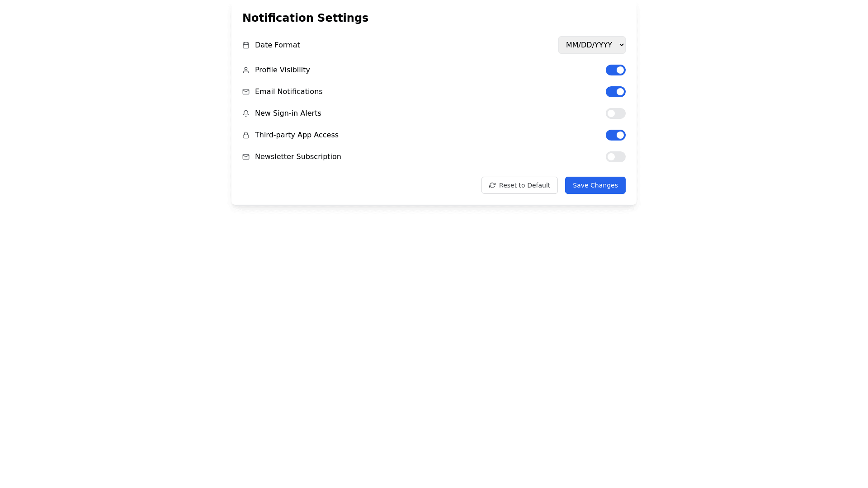Click the calendar icon beside Date Format

pyautogui.click(x=246, y=45)
